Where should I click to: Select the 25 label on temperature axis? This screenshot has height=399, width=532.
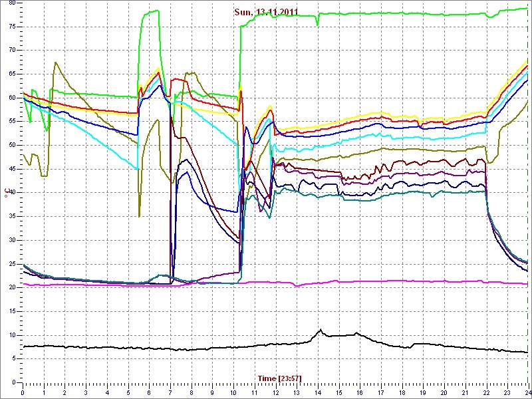(11, 264)
